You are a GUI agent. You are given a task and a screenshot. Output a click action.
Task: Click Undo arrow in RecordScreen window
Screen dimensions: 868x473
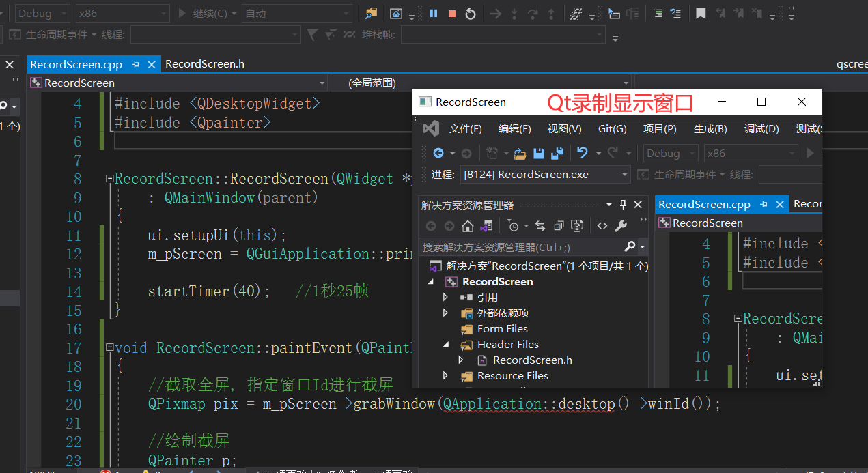tap(582, 153)
